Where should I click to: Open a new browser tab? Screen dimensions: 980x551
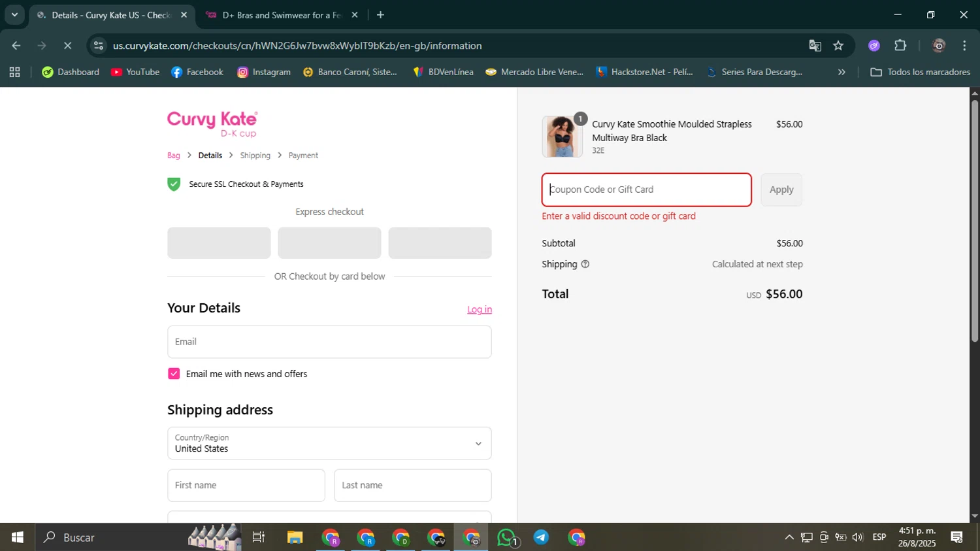tap(380, 15)
